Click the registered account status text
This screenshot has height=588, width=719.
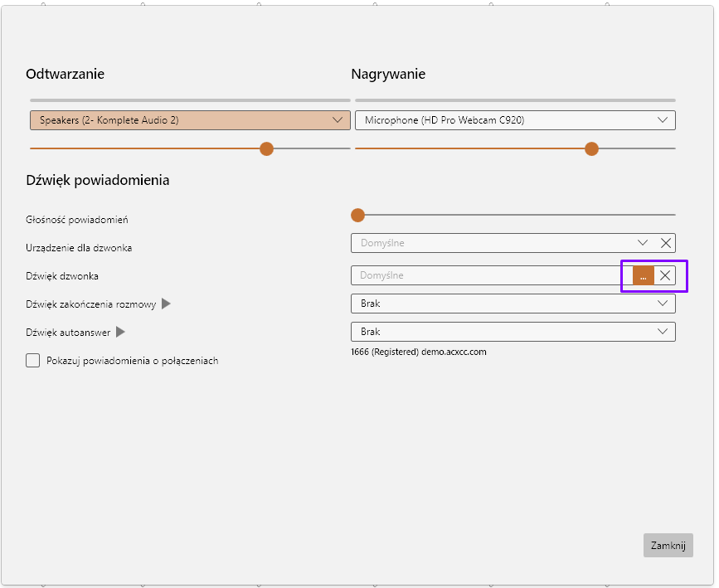coord(419,352)
